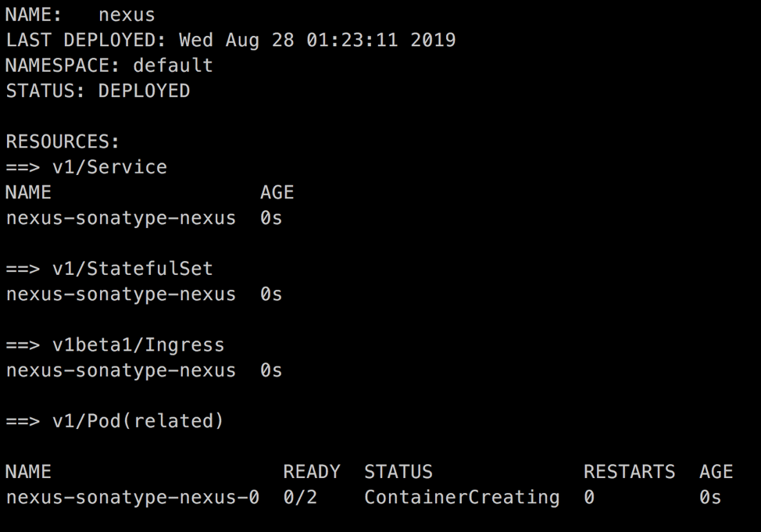
Task: Click the ready value '0/2'
Action: click(300, 497)
